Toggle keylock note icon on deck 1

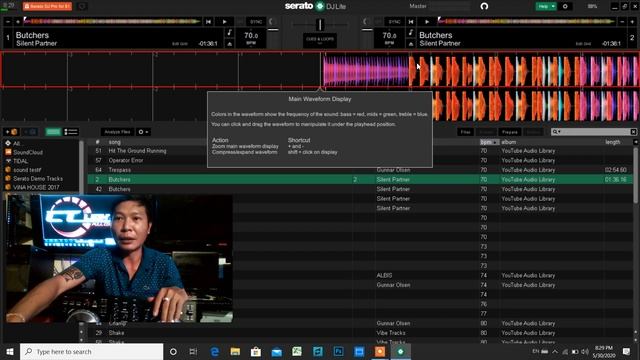pyautogui.click(x=229, y=32)
